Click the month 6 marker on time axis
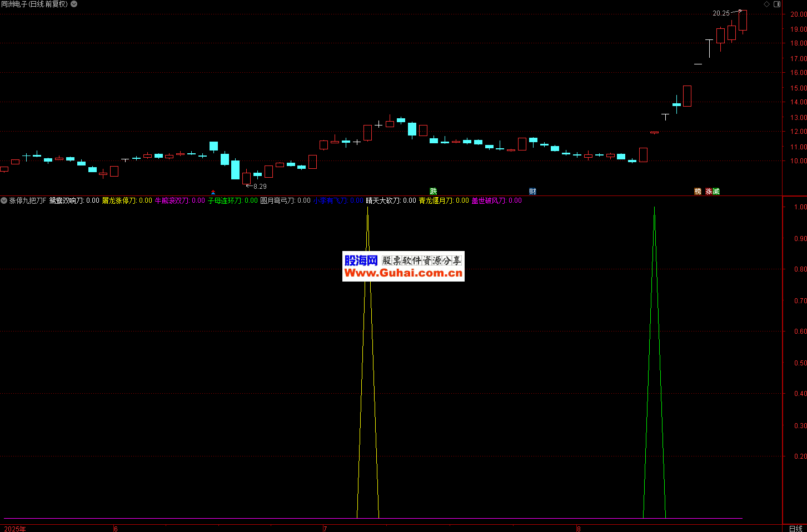807x532 pixels. (x=116, y=529)
